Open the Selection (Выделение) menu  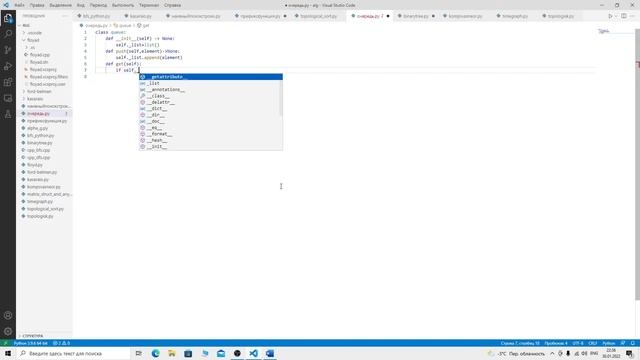[60, 5]
